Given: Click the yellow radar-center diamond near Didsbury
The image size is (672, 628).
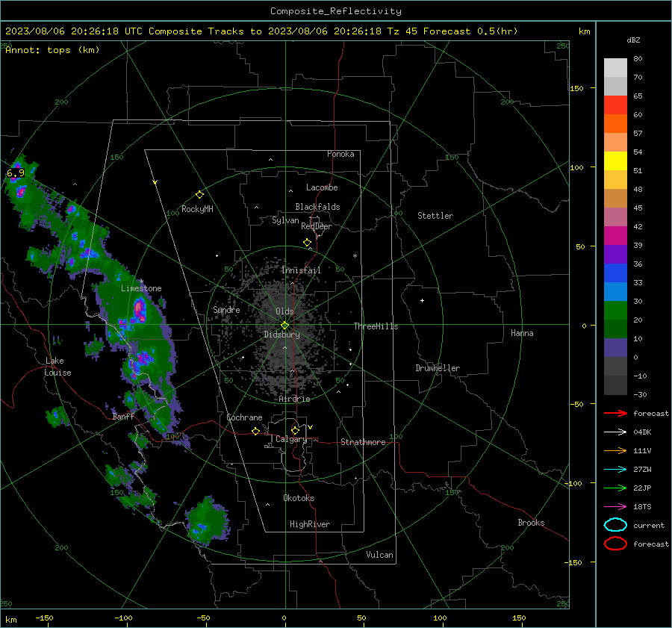Looking at the screenshot, I should tap(284, 326).
